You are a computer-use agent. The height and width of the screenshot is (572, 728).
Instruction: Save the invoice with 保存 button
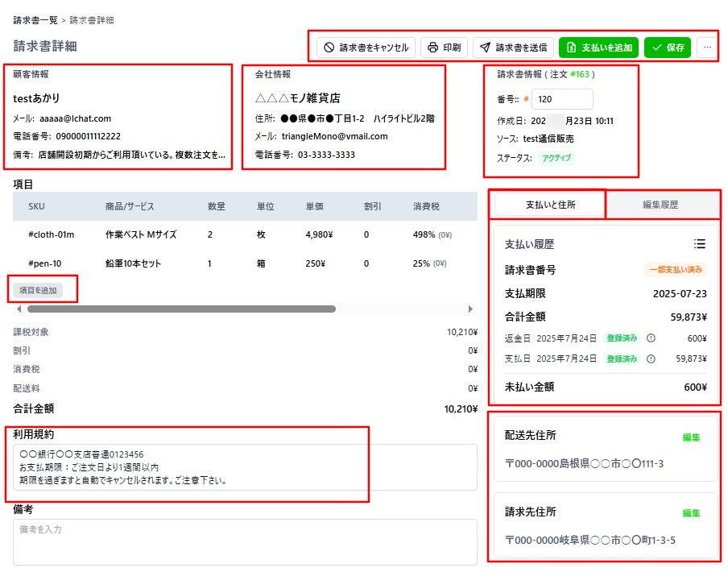click(668, 48)
